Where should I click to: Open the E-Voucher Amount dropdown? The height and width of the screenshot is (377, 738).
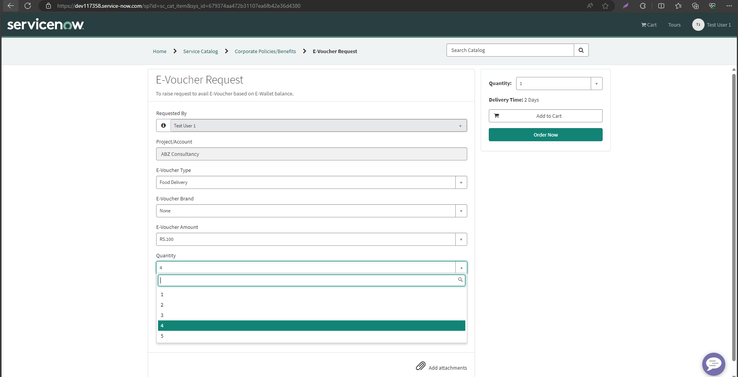click(312, 239)
